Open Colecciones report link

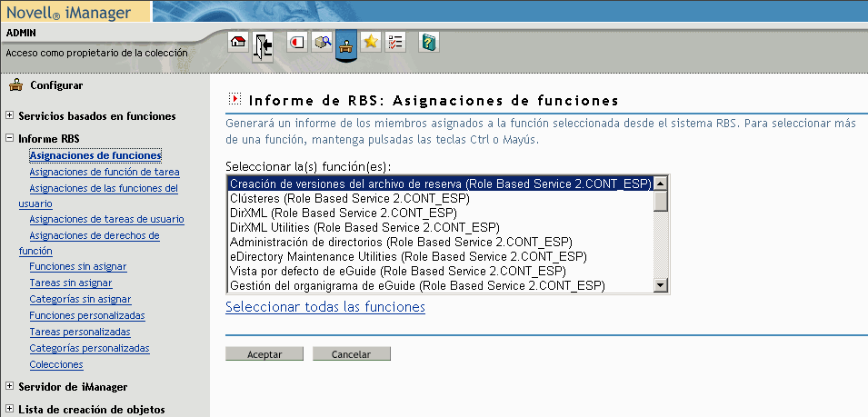point(56,364)
